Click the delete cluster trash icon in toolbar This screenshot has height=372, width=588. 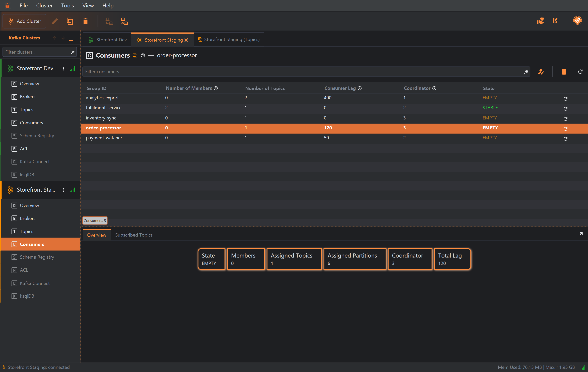pyautogui.click(x=86, y=21)
